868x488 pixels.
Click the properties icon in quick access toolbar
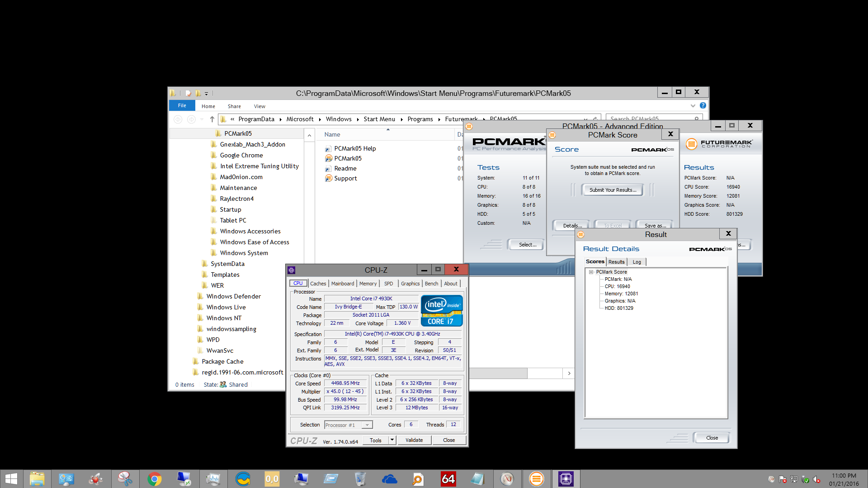[188, 93]
